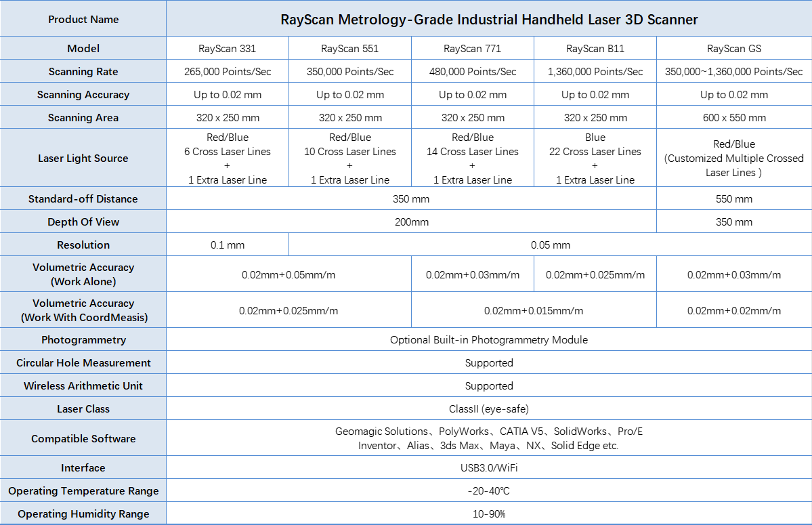Screen dimensions: 812x525
Task: Click the 'Laser Class' row label
Action: pyautogui.click(x=83, y=409)
